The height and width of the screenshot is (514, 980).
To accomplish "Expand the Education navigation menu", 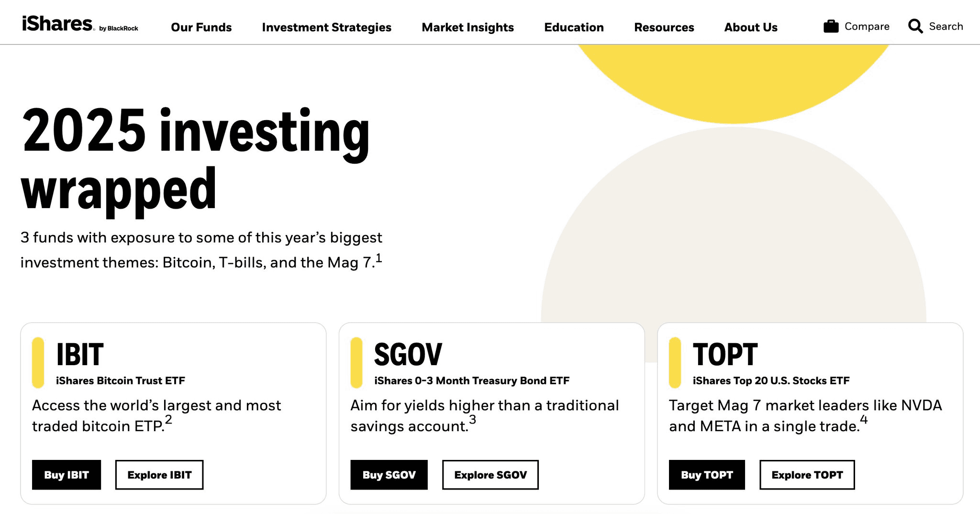I will [x=574, y=27].
